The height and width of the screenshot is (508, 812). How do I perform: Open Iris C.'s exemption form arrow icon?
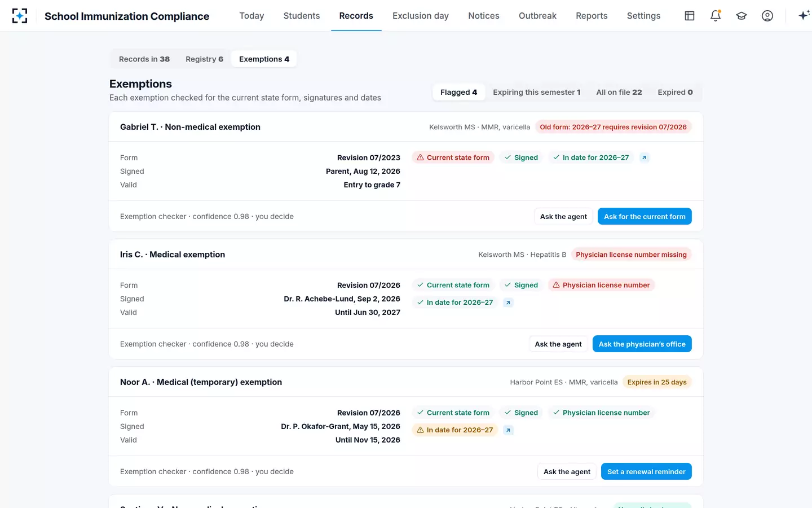pos(508,303)
